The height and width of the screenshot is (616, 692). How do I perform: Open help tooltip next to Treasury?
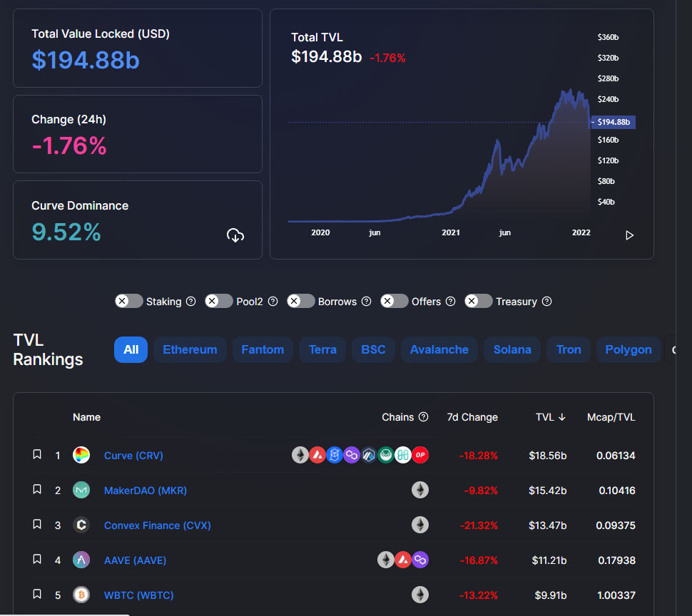pyautogui.click(x=546, y=301)
